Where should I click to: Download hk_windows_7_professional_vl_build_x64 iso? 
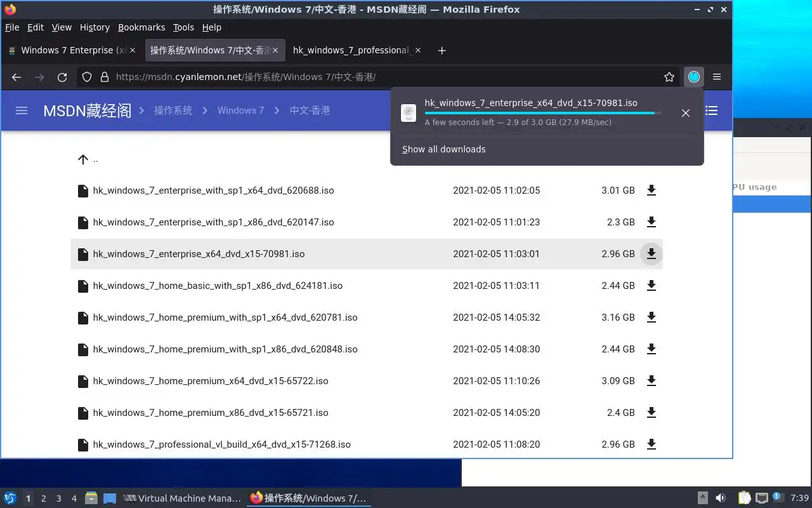[651, 444]
